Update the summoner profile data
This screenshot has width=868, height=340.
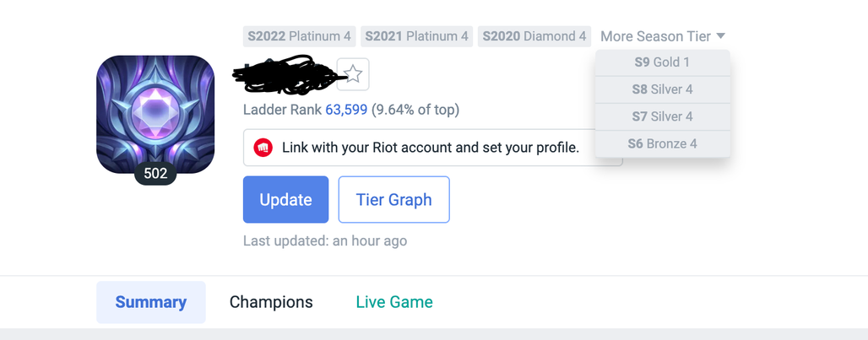click(285, 200)
